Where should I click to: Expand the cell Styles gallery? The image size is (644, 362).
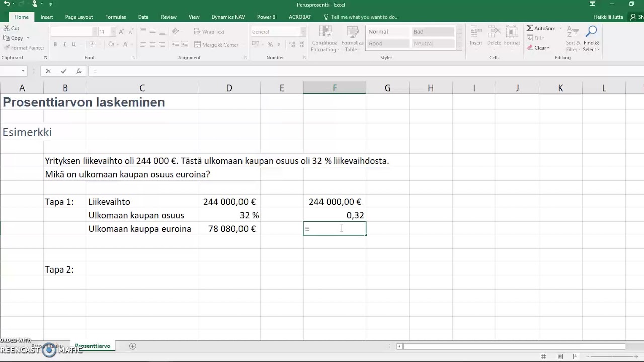pos(459,46)
